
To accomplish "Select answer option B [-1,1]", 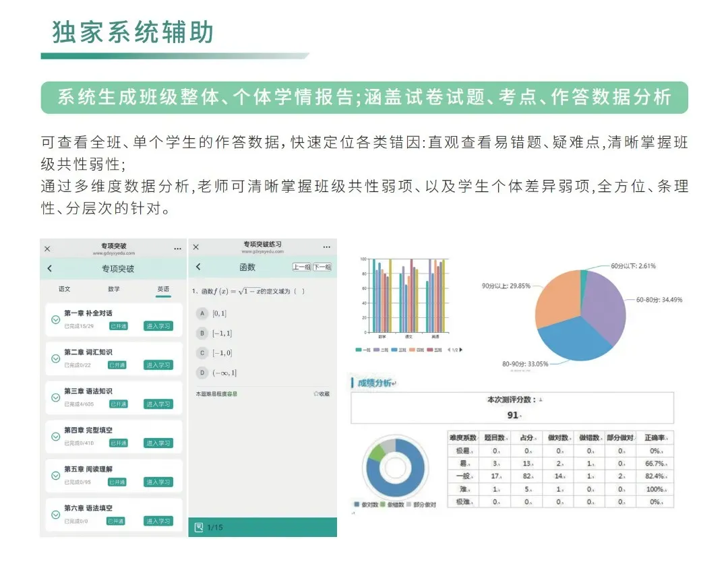I will coord(214,334).
